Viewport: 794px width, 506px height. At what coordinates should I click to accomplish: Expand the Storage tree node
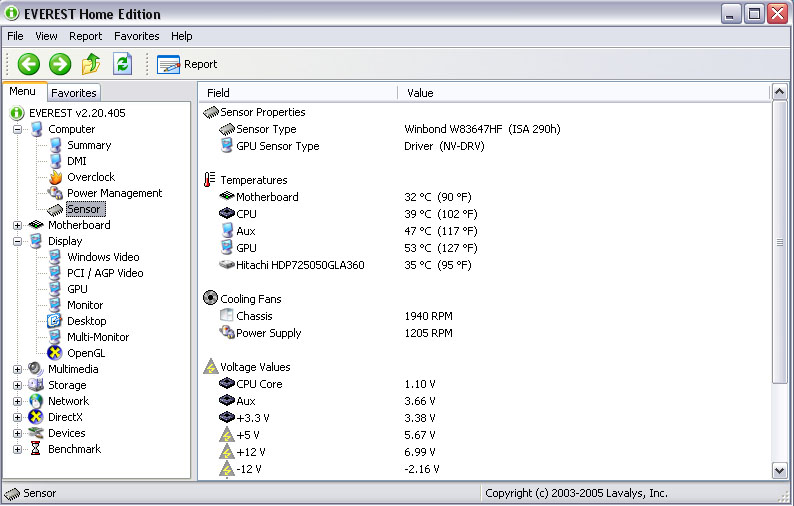click(x=17, y=385)
